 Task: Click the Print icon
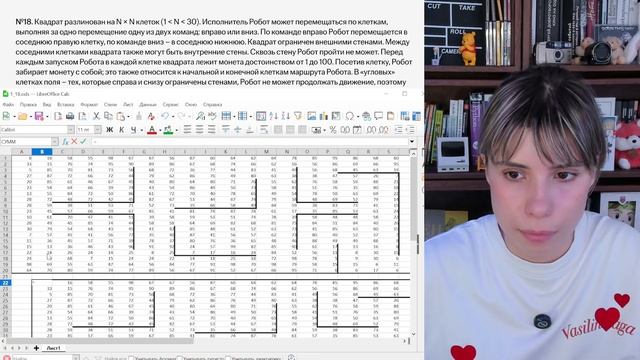click(x=70, y=116)
